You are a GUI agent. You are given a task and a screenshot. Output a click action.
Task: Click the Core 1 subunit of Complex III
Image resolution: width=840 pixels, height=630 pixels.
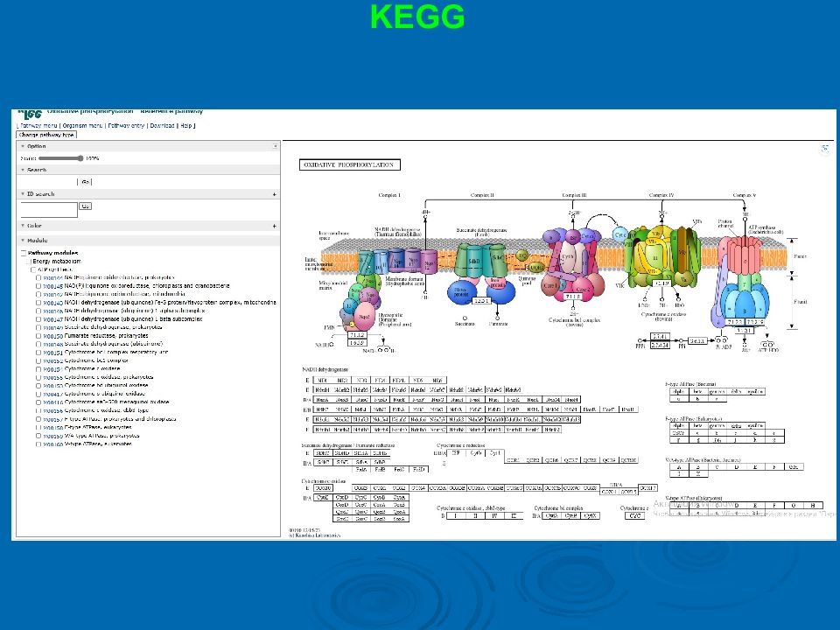pos(550,285)
